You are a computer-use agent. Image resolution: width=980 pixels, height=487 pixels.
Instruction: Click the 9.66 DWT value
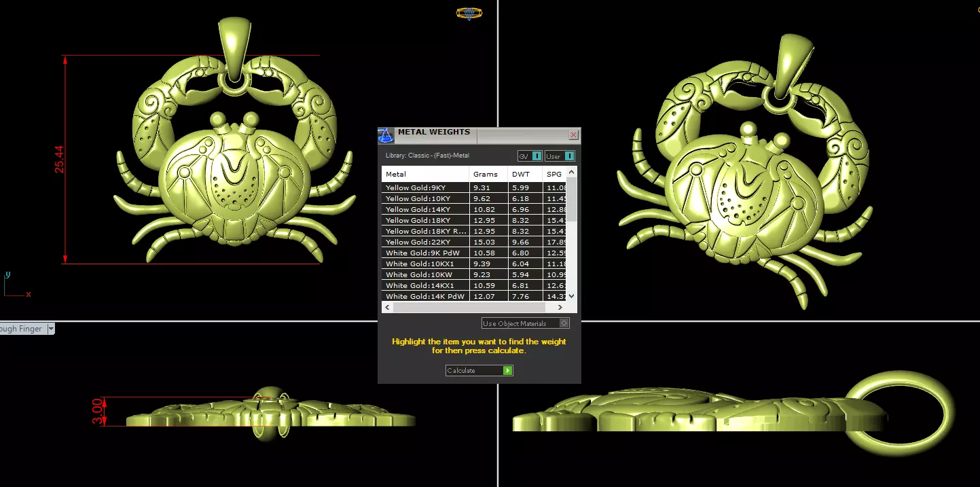pyautogui.click(x=520, y=242)
